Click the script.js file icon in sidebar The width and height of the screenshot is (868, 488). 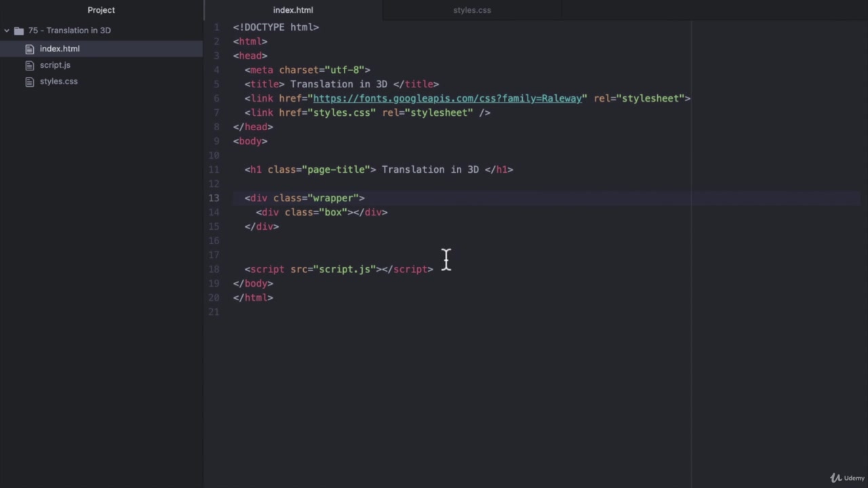point(30,64)
